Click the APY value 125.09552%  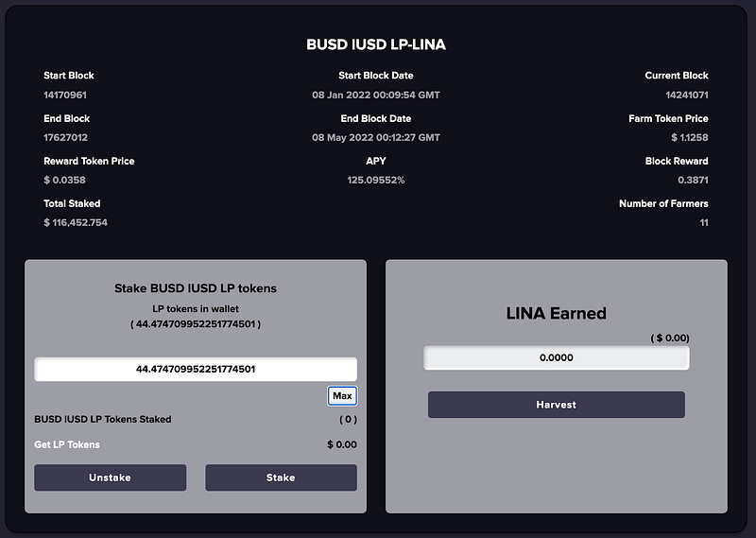376,180
